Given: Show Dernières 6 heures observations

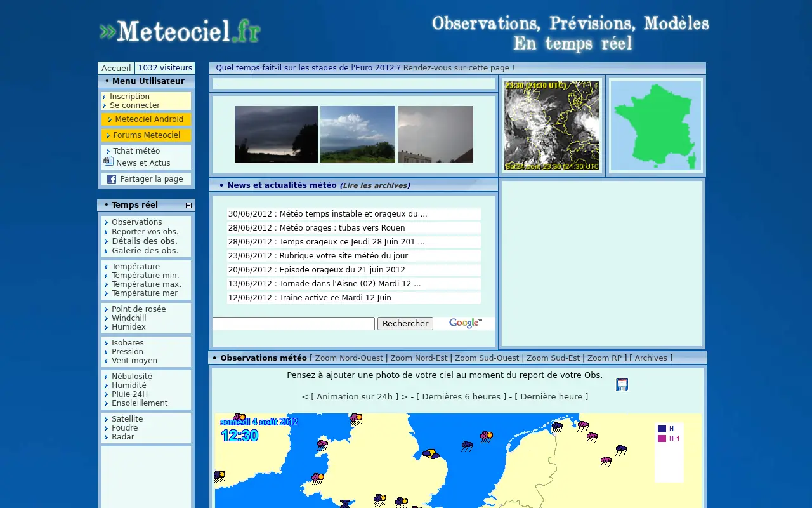Looking at the screenshot, I should (x=461, y=397).
